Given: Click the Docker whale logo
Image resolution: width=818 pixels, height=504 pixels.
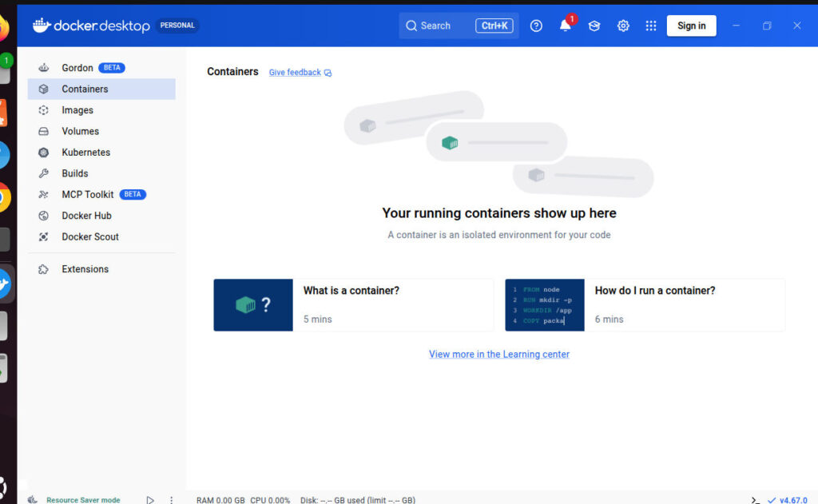Looking at the screenshot, I should tap(42, 26).
